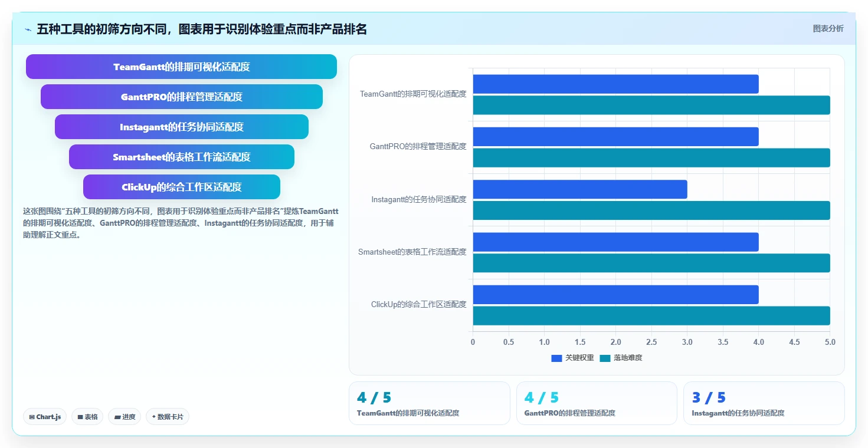Click the 数据卡片 tag chip
The width and height of the screenshot is (868, 448).
168,417
